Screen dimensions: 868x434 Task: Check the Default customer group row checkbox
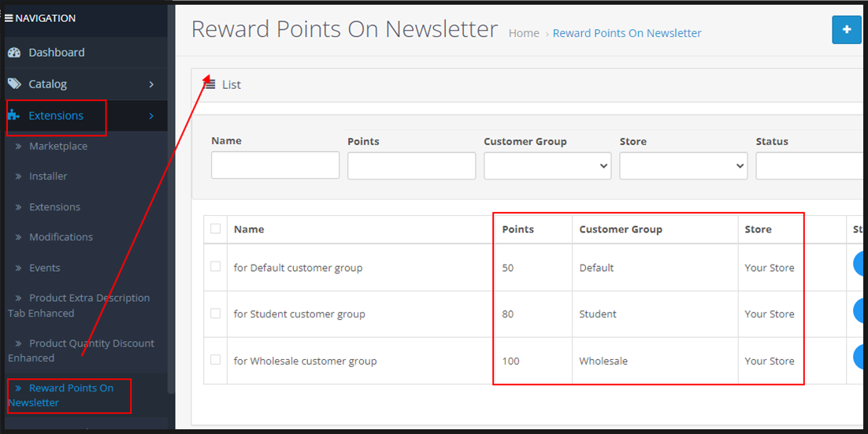click(x=216, y=267)
